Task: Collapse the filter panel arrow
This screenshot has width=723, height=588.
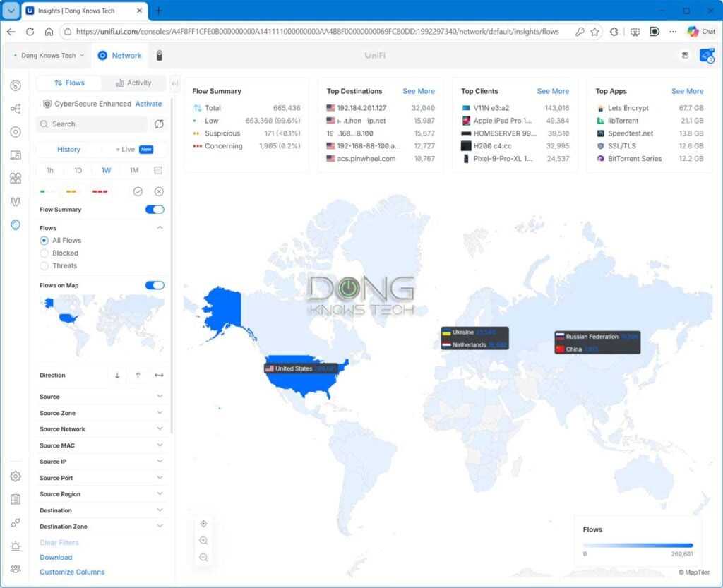Action: click(175, 83)
